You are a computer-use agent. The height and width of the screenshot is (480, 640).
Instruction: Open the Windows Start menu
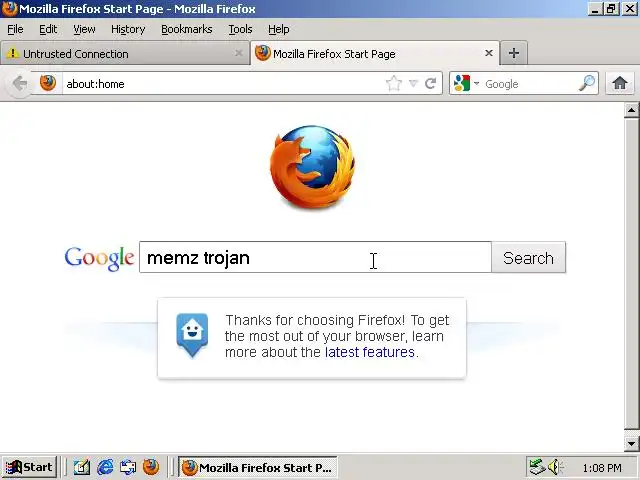click(x=29, y=467)
